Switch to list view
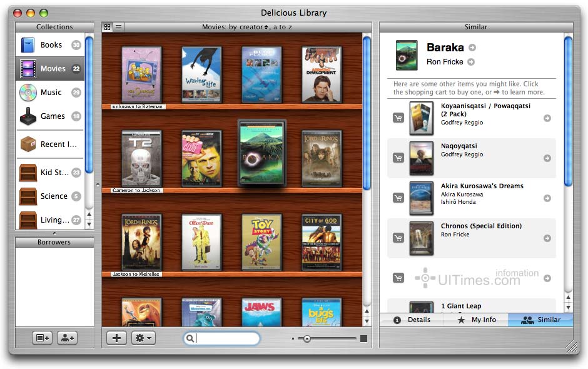 pyautogui.click(x=118, y=27)
